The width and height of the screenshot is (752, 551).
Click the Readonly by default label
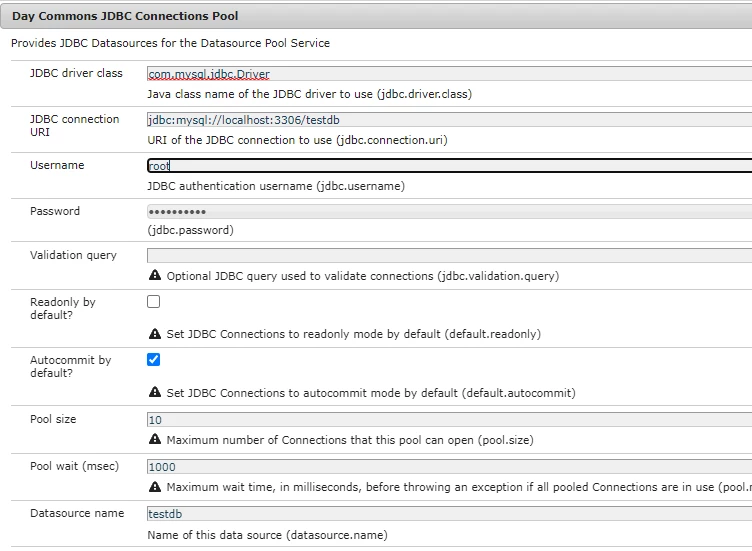tap(62, 308)
